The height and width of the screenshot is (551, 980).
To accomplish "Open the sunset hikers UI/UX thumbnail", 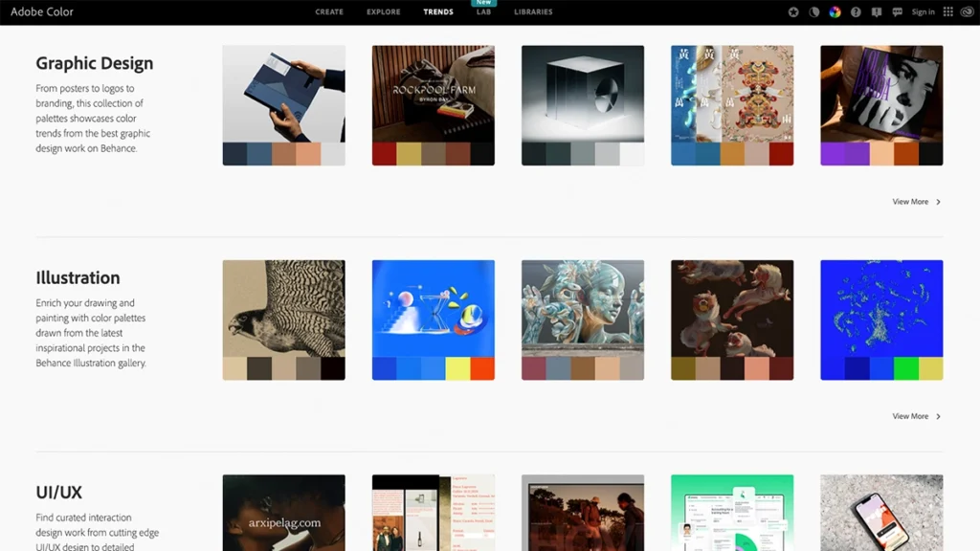I will [583, 513].
